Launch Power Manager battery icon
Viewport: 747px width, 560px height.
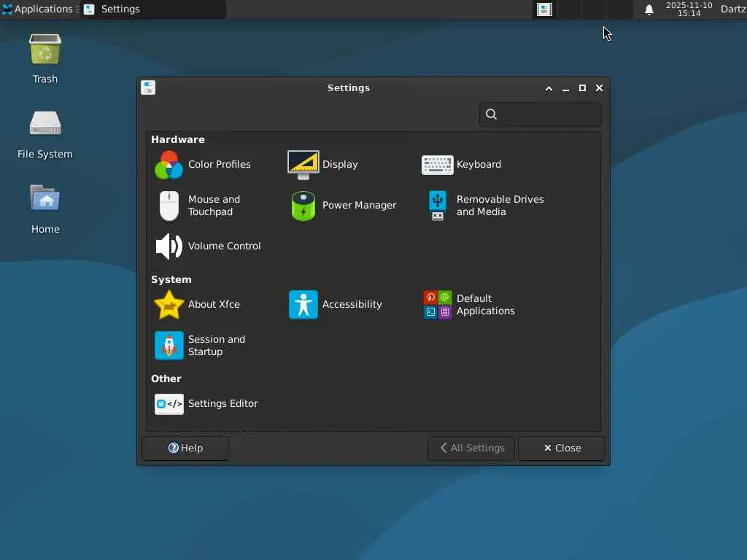coord(303,206)
